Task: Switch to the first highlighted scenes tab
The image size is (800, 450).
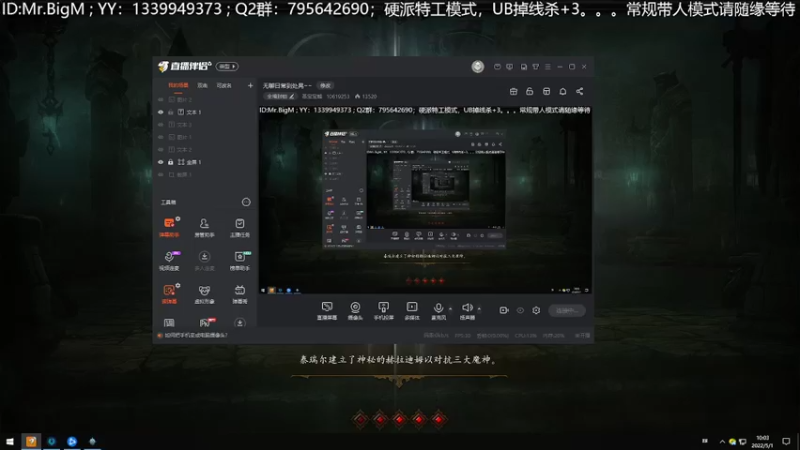Action: (x=178, y=86)
